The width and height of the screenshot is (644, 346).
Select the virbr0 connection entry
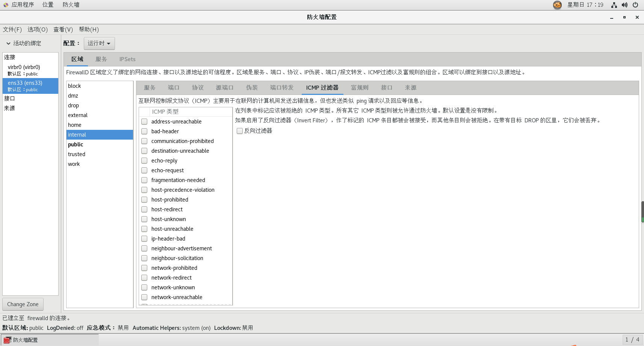coord(30,70)
